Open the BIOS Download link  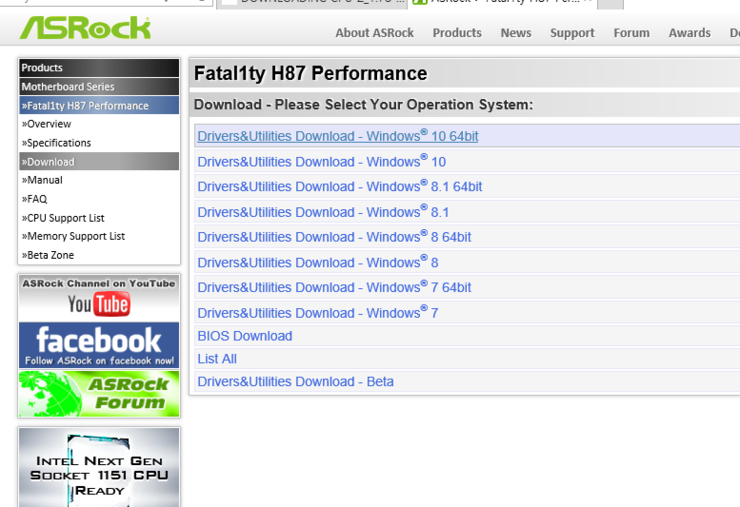tap(245, 336)
